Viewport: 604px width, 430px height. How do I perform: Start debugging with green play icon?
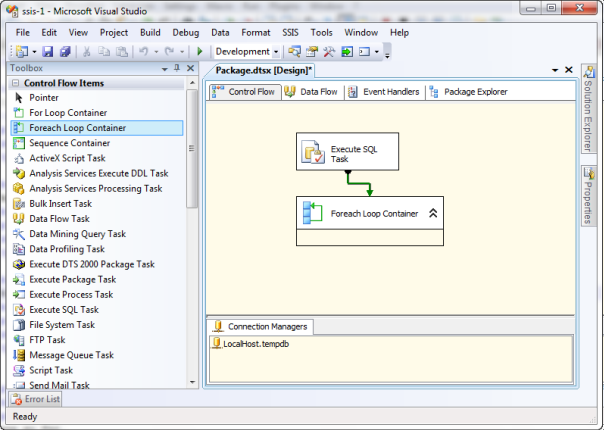[x=200, y=52]
